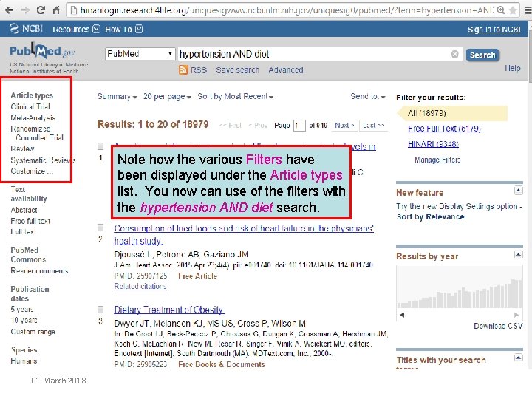Image resolution: width=532 pixels, height=399 pixels.
Task: Filter by Review article type
Action: click(22, 149)
